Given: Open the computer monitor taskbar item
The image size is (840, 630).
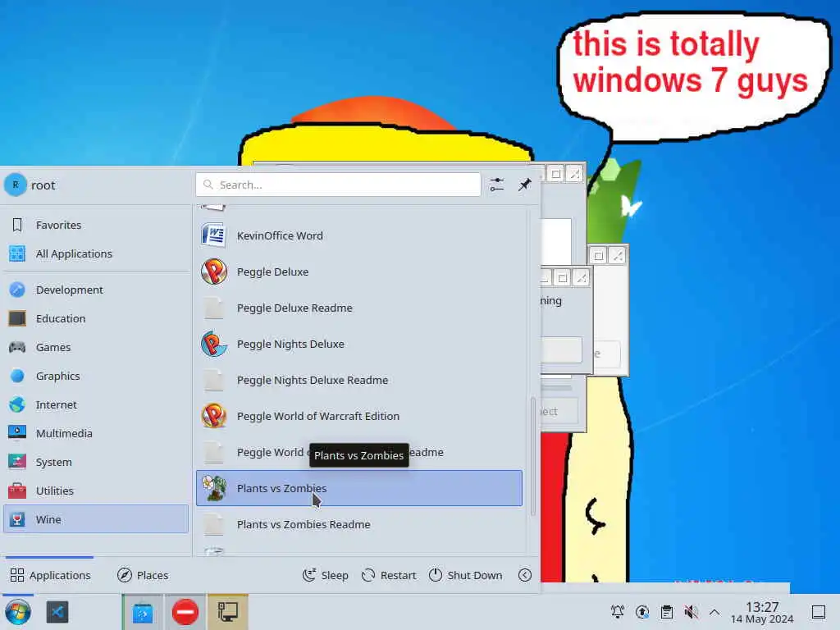Looking at the screenshot, I should [228, 612].
